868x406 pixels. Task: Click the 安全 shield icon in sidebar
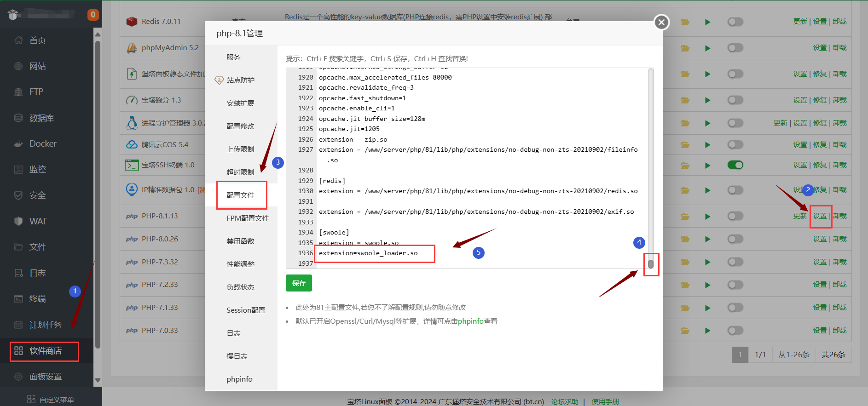[x=18, y=195]
